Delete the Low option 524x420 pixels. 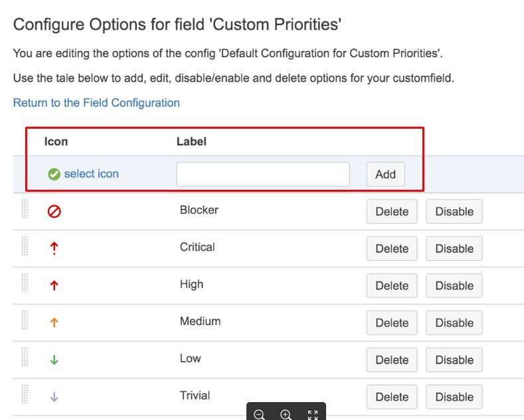(x=392, y=360)
